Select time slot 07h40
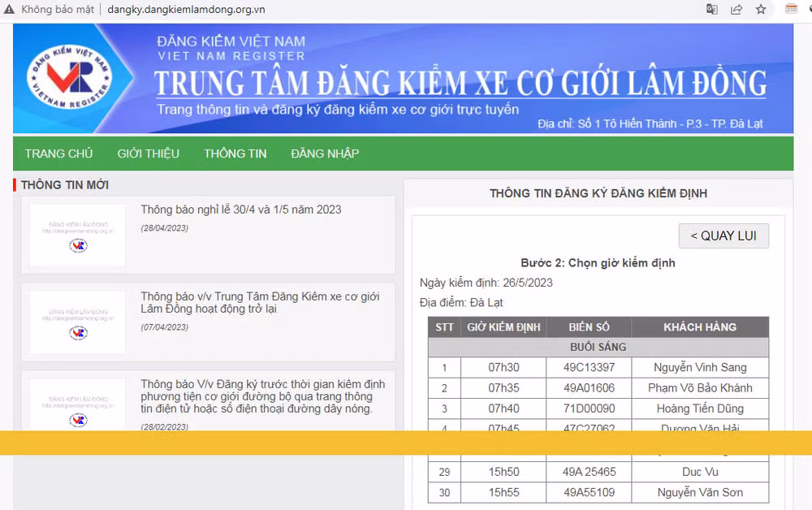The image size is (812, 510). coord(503,408)
